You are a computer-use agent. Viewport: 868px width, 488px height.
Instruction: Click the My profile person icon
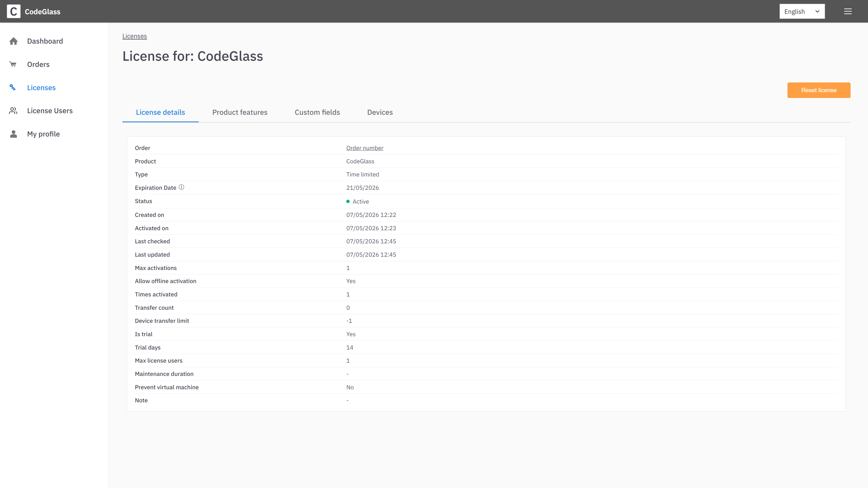[x=14, y=134]
